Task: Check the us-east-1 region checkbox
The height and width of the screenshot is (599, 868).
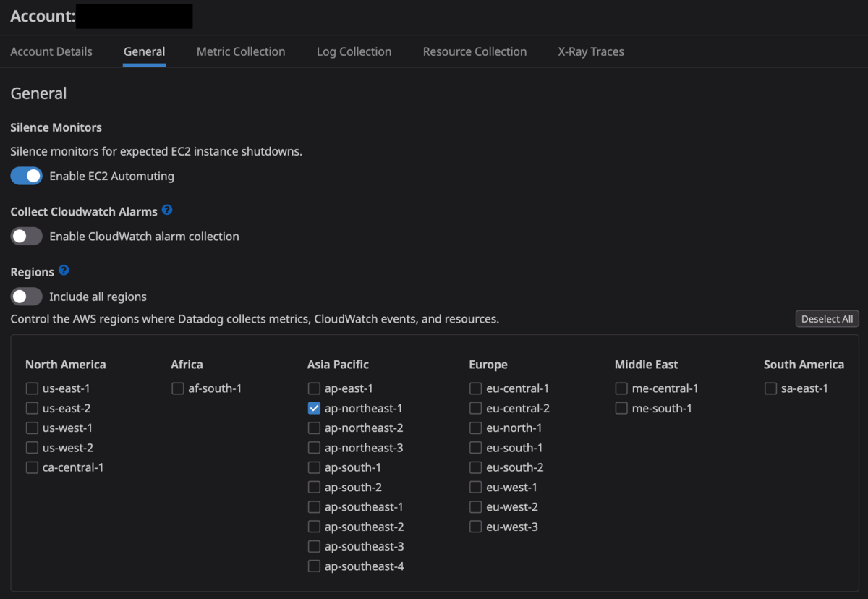Action: click(32, 388)
